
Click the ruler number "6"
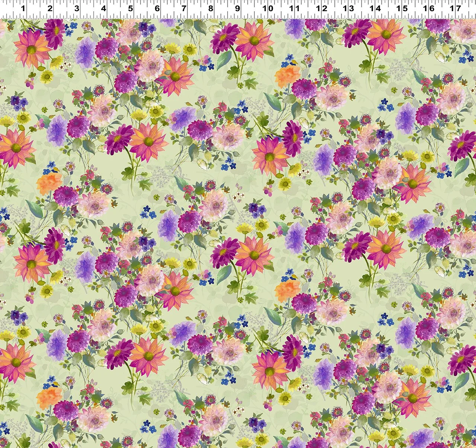click(x=157, y=8)
